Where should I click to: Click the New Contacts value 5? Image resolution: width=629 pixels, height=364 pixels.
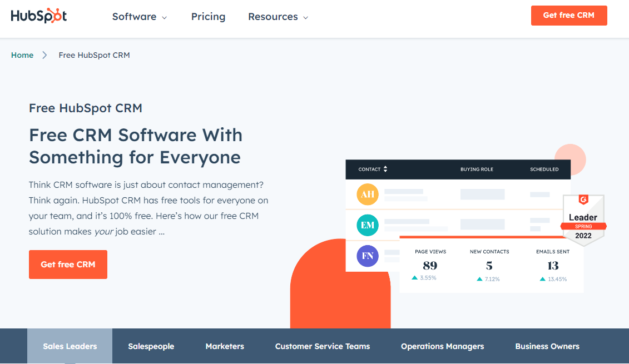tap(489, 266)
